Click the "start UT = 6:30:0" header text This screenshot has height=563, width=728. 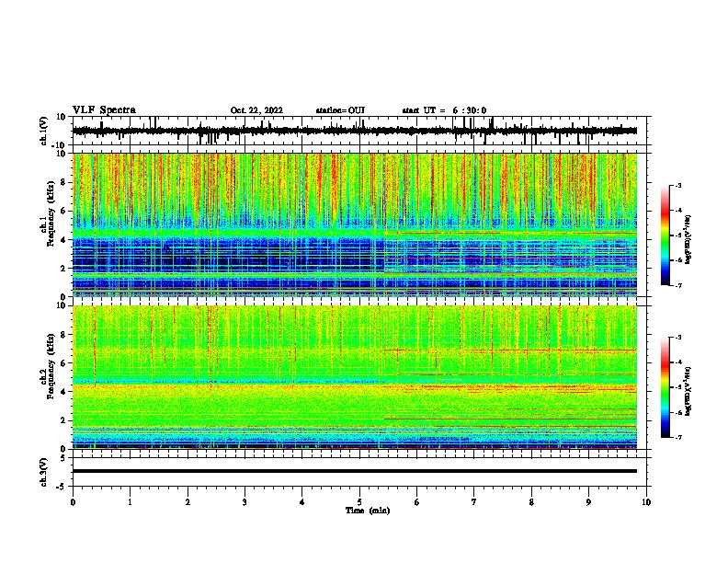(444, 110)
